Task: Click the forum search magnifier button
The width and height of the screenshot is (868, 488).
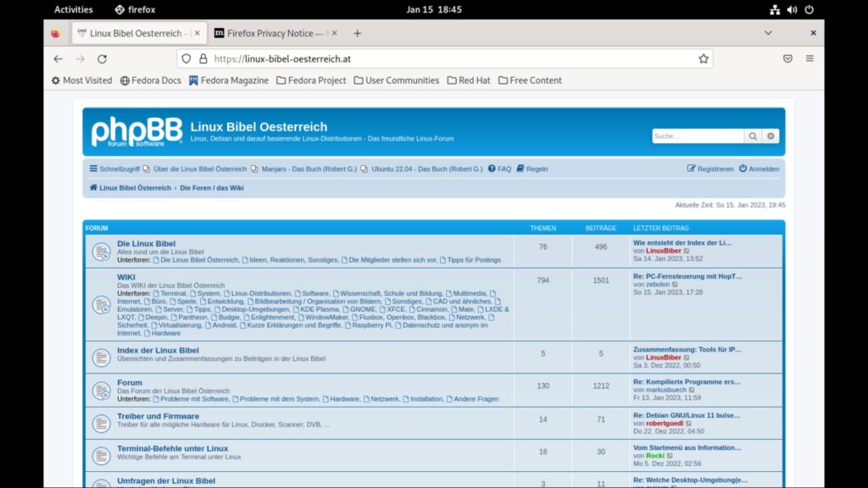Action: (x=753, y=136)
